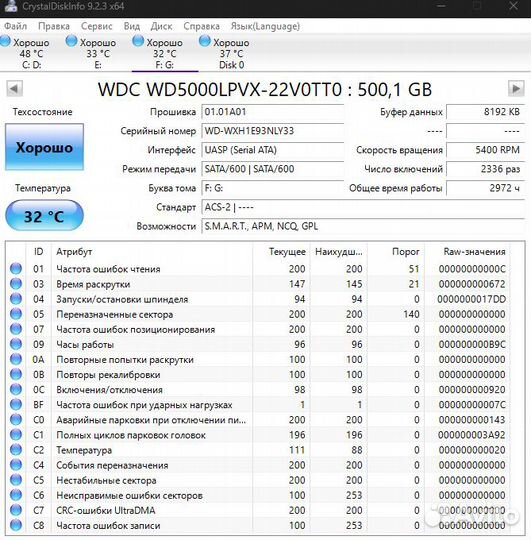This screenshot has width=531, height=540.
Task: Click the Серийный номер field
Action: [273, 131]
